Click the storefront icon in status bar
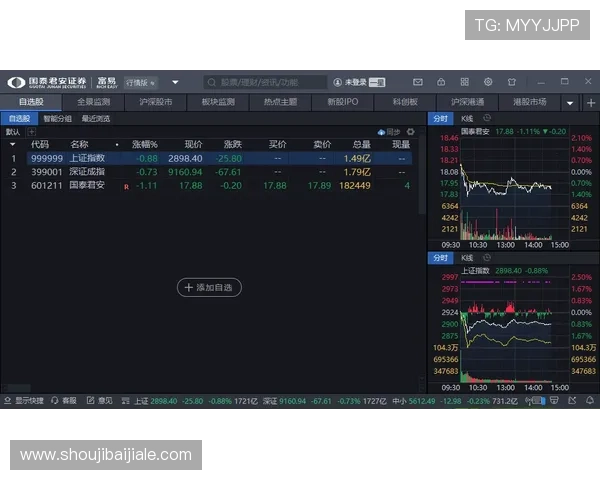This screenshot has height=480, width=600. [x=554, y=400]
